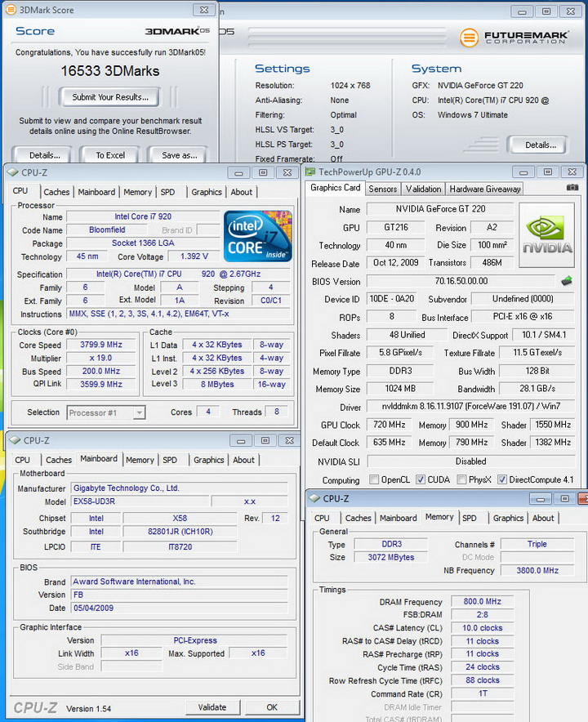Click the GPU-Z camera screenshot icon
Image resolution: width=588 pixels, height=722 pixels.
(x=572, y=187)
